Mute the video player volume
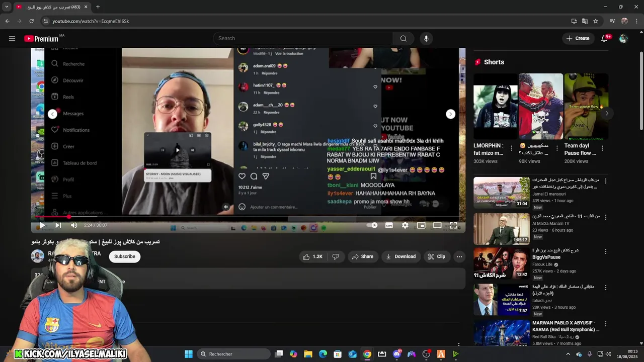 74,225
